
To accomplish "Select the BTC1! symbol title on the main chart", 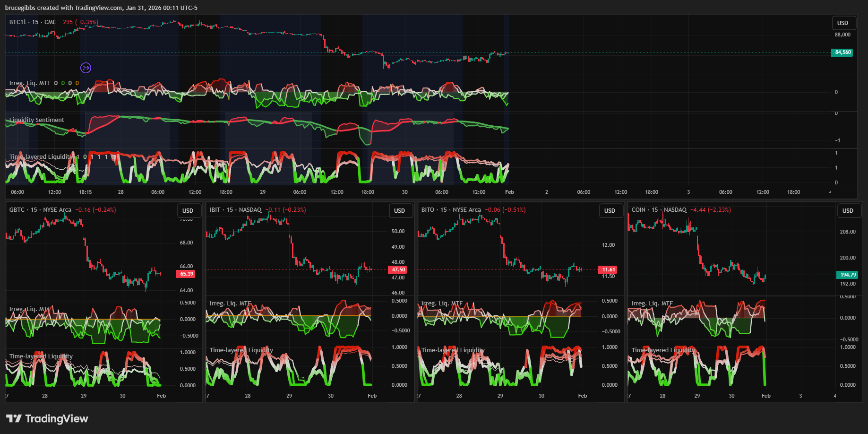I will [x=33, y=22].
